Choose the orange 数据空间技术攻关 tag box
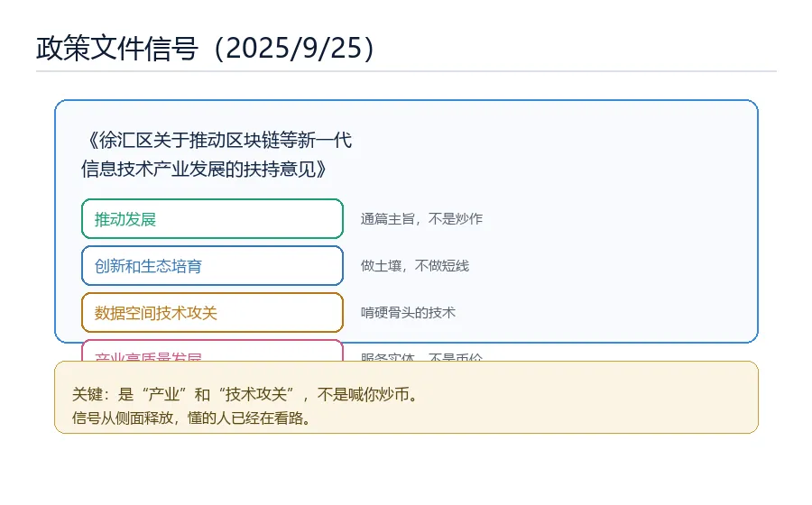The height and width of the screenshot is (505, 812). (x=212, y=313)
